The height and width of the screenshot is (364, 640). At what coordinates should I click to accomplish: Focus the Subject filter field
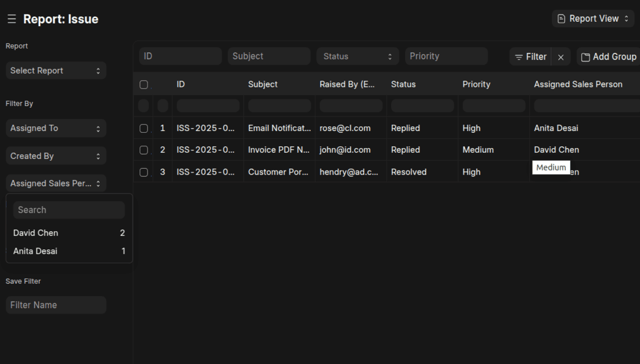pyautogui.click(x=269, y=56)
